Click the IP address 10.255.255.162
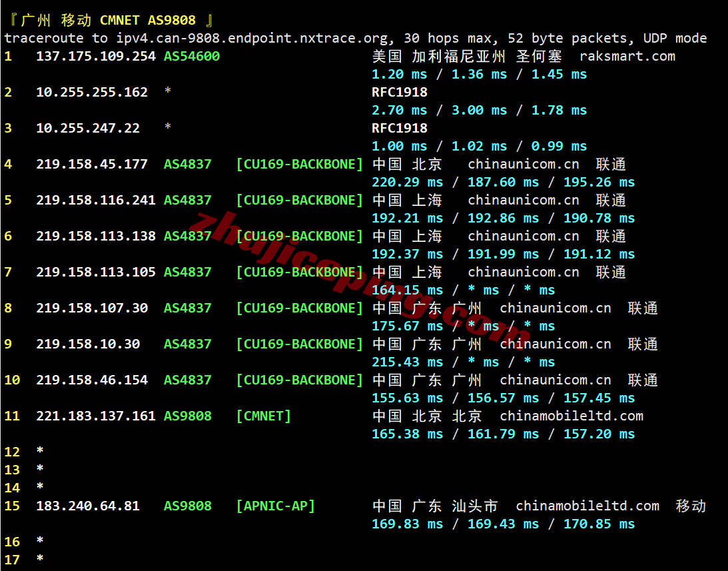This screenshot has height=571, width=728. pyautogui.click(x=91, y=93)
